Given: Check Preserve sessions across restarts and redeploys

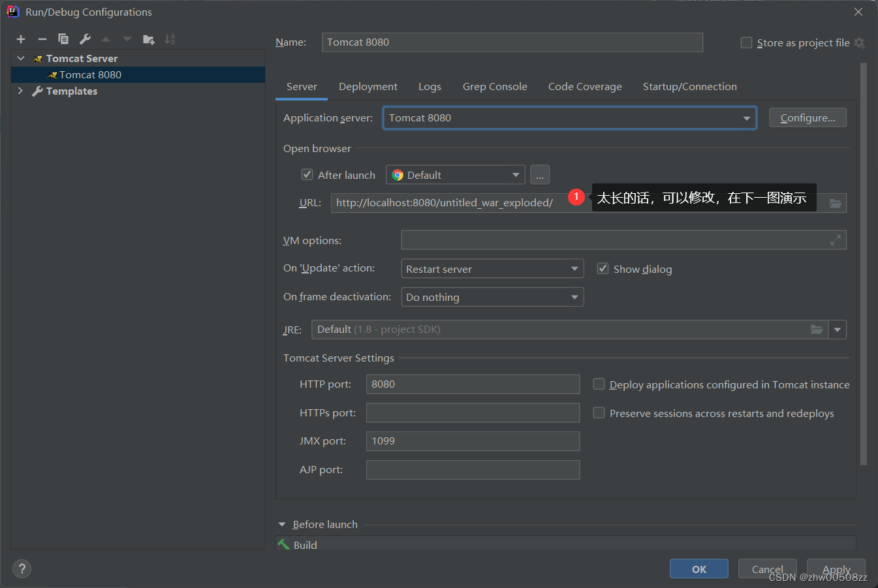Looking at the screenshot, I should coord(599,413).
